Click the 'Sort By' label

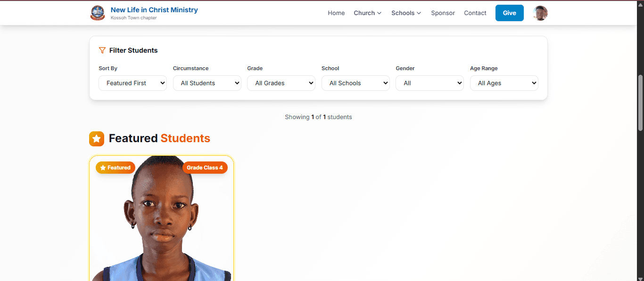pos(108,68)
